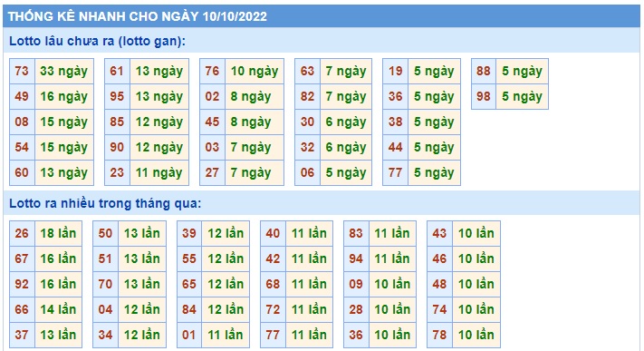Click lotto number 43
Image resolution: width=644 pixels, height=351 pixels.
[x=439, y=234]
